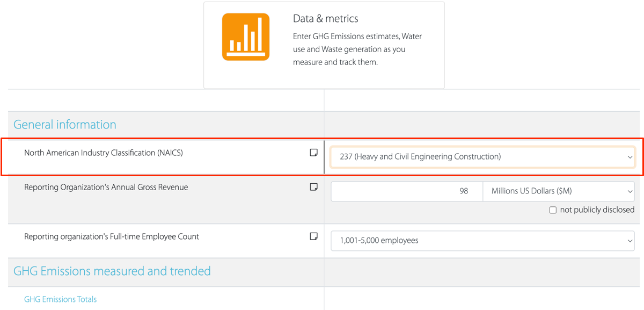Click the 'not publicly disclosed' label text

pyautogui.click(x=597, y=210)
